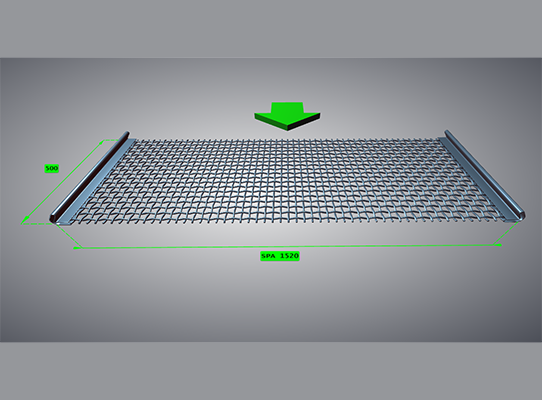
Task: Select the green extension line below the left hook
Action: click(66, 236)
